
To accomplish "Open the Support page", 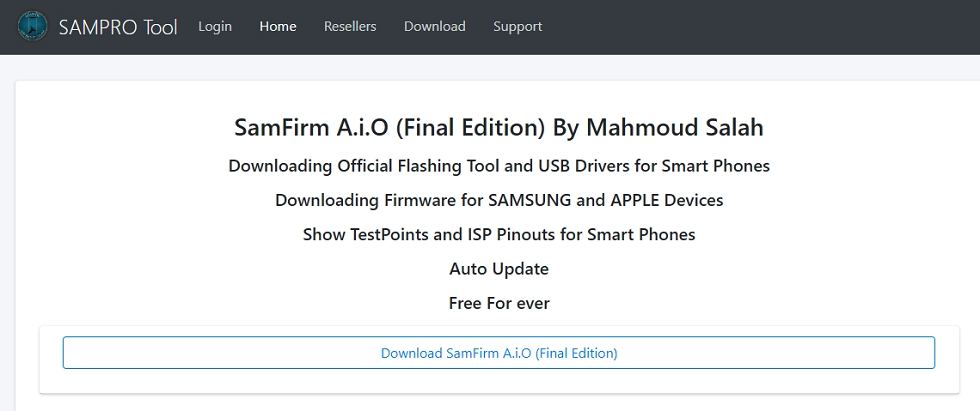I will point(518,27).
